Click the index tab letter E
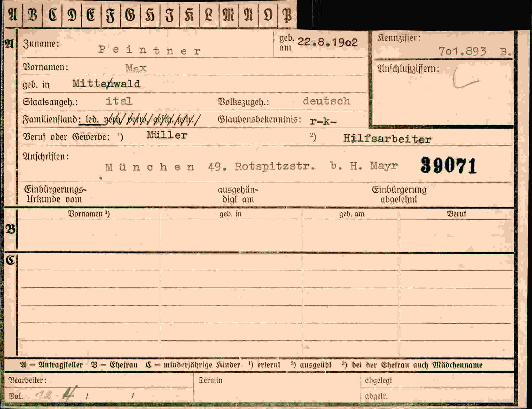The width and height of the screenshot is (532, 409). tap(91, 15)
